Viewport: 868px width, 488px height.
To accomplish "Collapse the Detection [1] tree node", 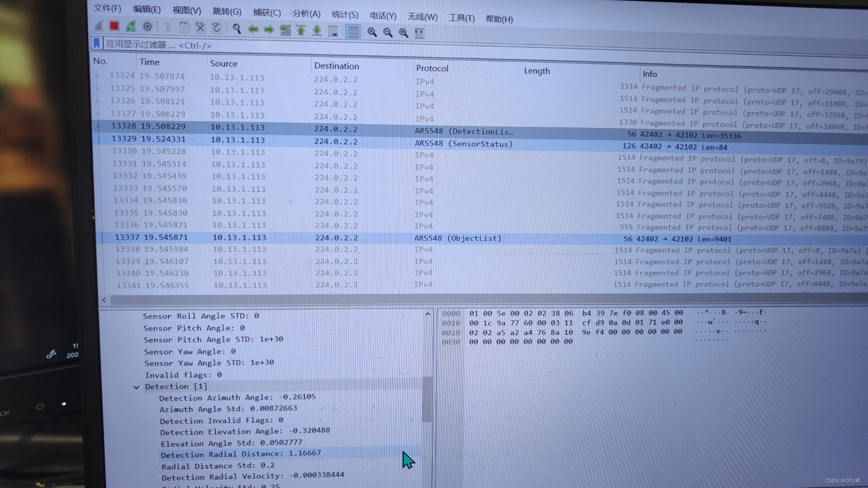I will (x=136, y=387).
